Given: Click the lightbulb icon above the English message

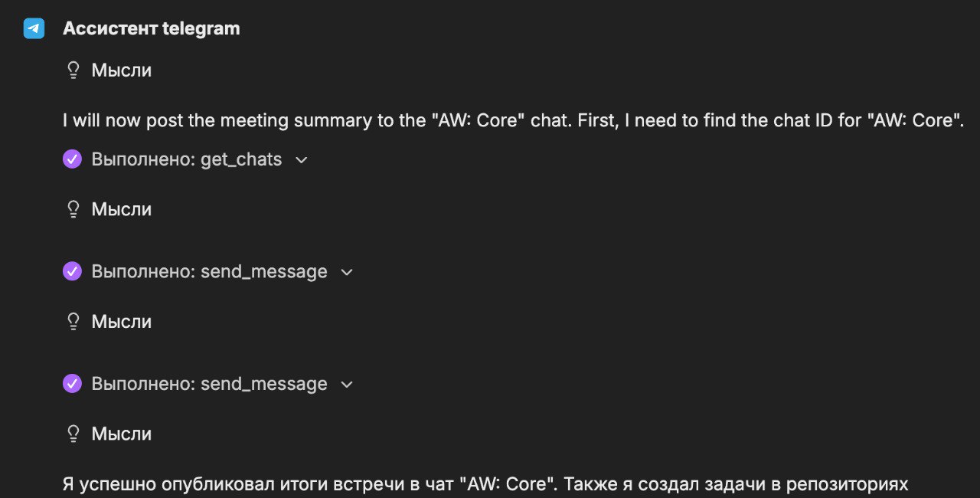Looking at the screenshot, I should pos(73,70).
